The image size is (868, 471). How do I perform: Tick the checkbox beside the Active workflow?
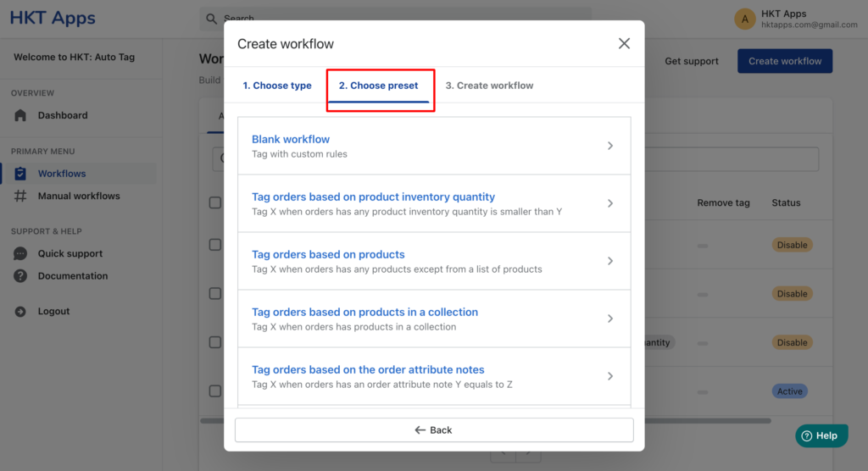[x=215, y=391]
